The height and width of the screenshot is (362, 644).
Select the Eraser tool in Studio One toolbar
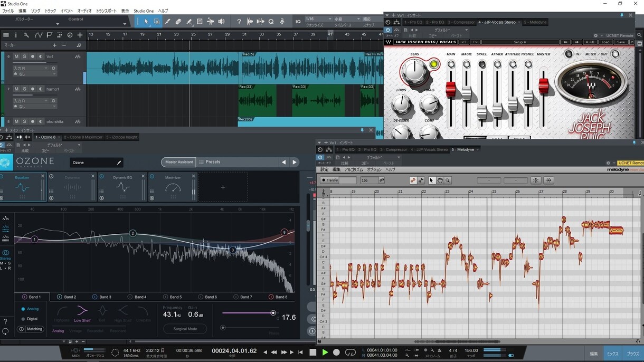point(178,22)
